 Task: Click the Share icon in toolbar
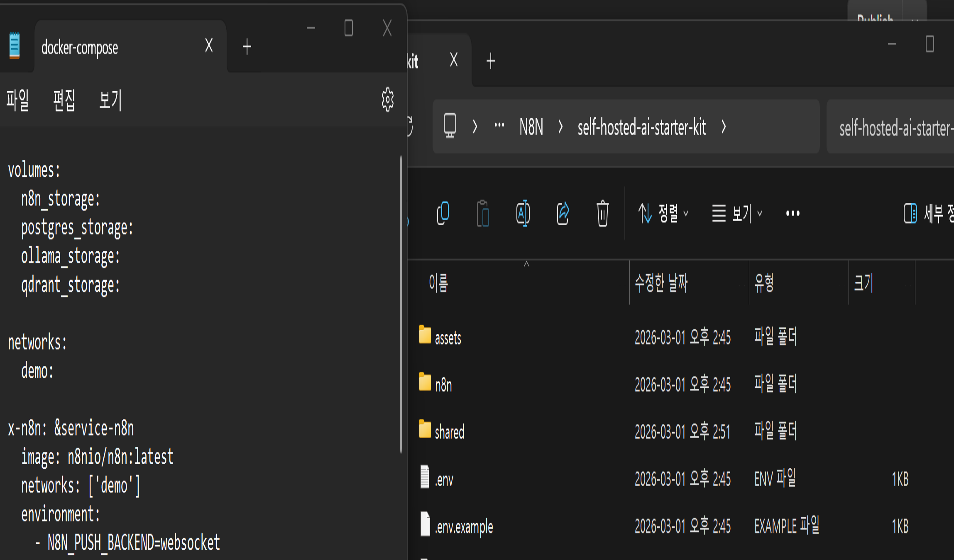click(x=563, y=213)
